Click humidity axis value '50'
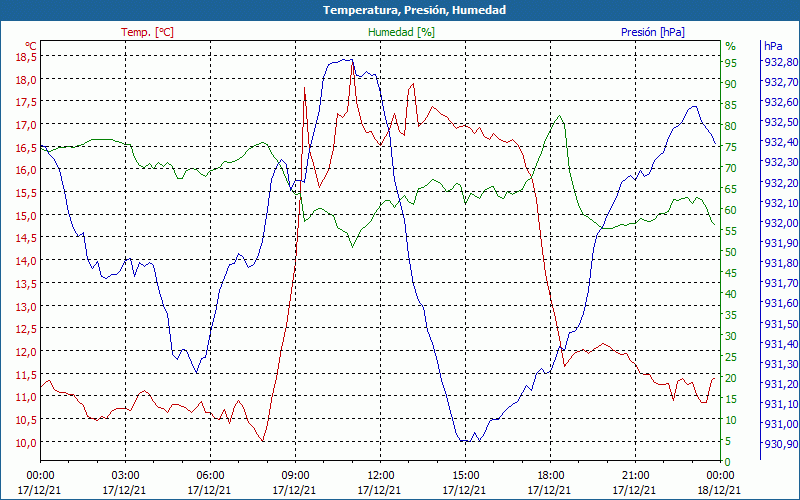Screen dimensions: 800x500 tap(731, 252)
